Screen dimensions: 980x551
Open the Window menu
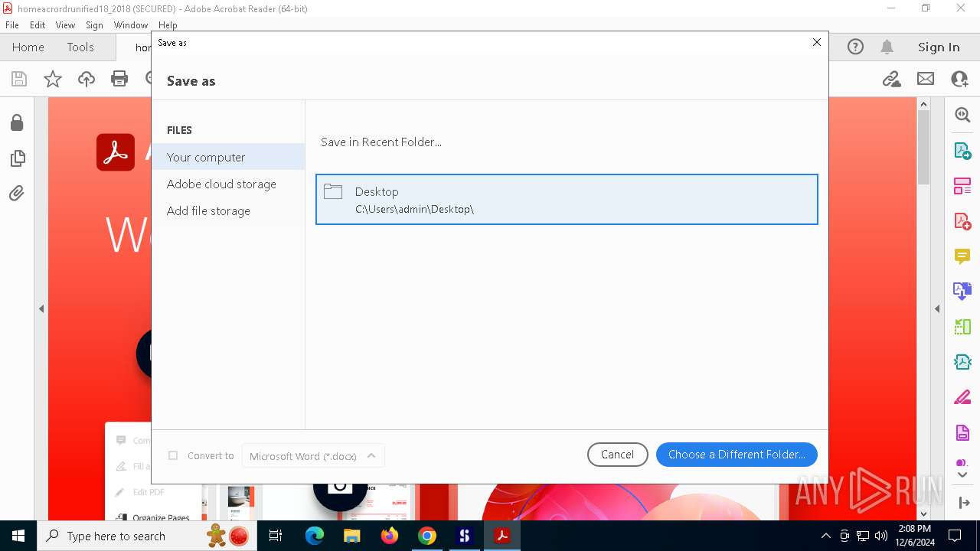click(131, 25)
